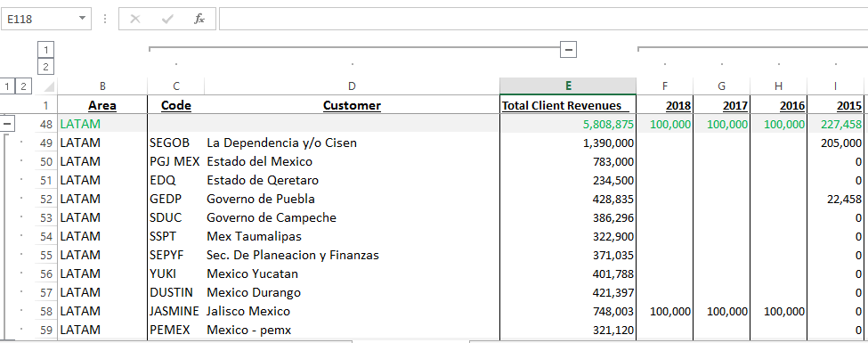
Task: Open the Name Box dropdown arrow
Action: pyautogui.click(x=83, y=19)
